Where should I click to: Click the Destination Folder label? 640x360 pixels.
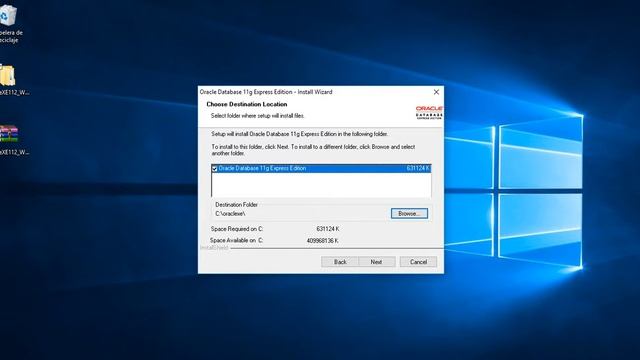pyautogui.click(x=236, y=205)
